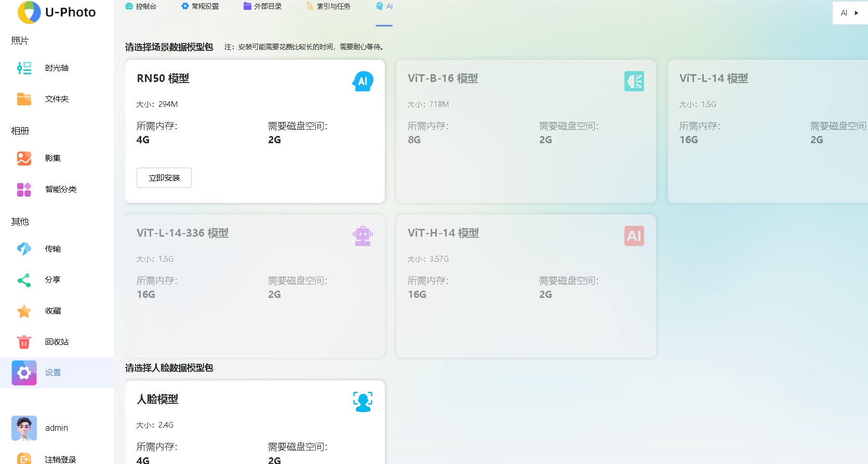This screenshot has height=464, width=868.
Task: Click the 分享 share icon
Action: pyautogui.click(x=24, y=280)
